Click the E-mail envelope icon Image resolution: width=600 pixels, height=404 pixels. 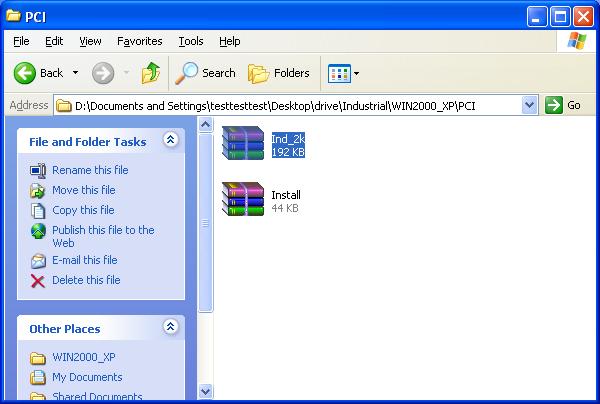click(x=38, y=261)
